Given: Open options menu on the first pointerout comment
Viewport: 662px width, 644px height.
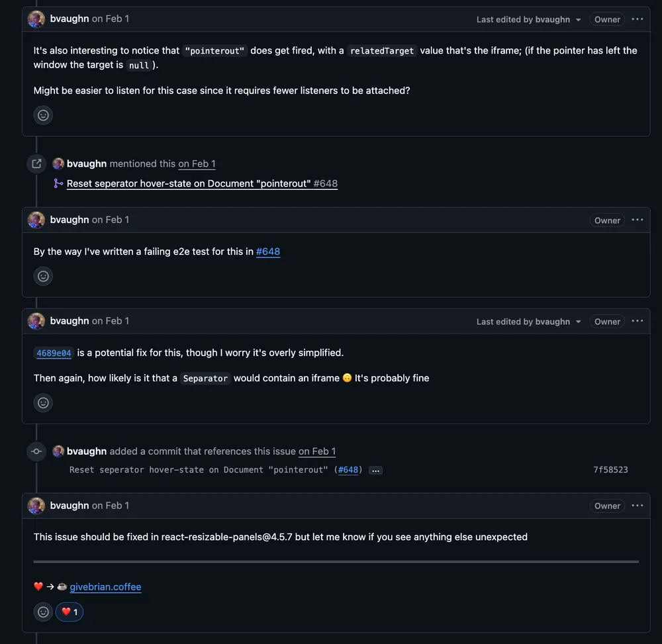Looking at the screenshot, I should pyautogui.click(x=637, y=19).
